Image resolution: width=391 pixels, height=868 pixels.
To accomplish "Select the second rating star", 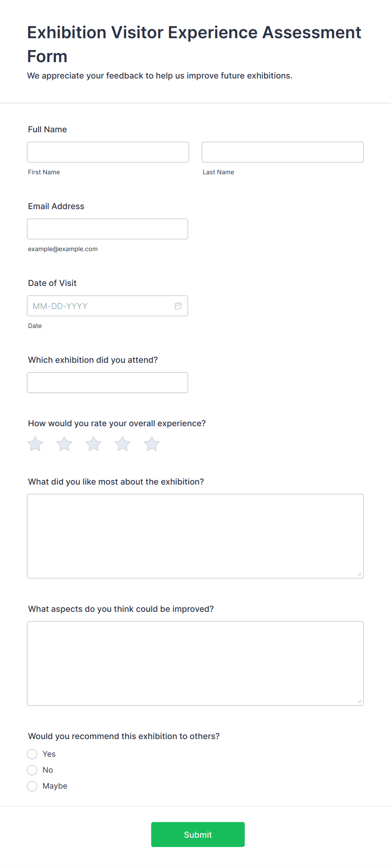I will [64, 444].
